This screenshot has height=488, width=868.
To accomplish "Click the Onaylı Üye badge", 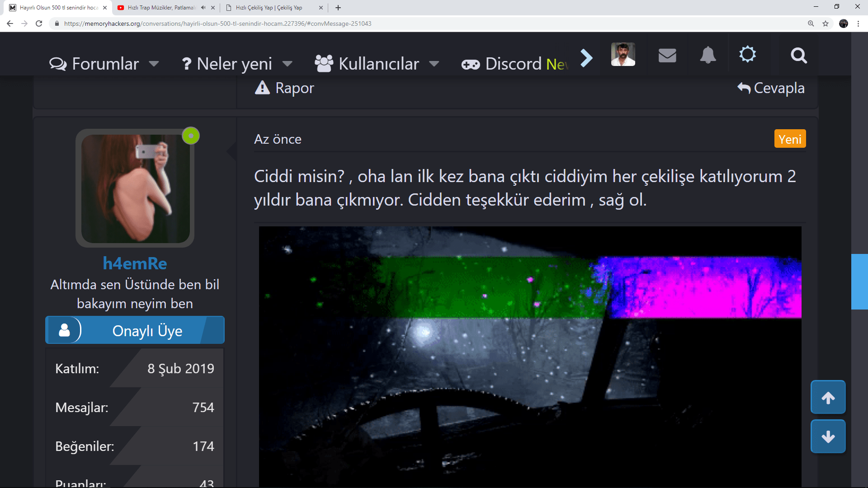I will pyautogui.click(x=135, y=330).
